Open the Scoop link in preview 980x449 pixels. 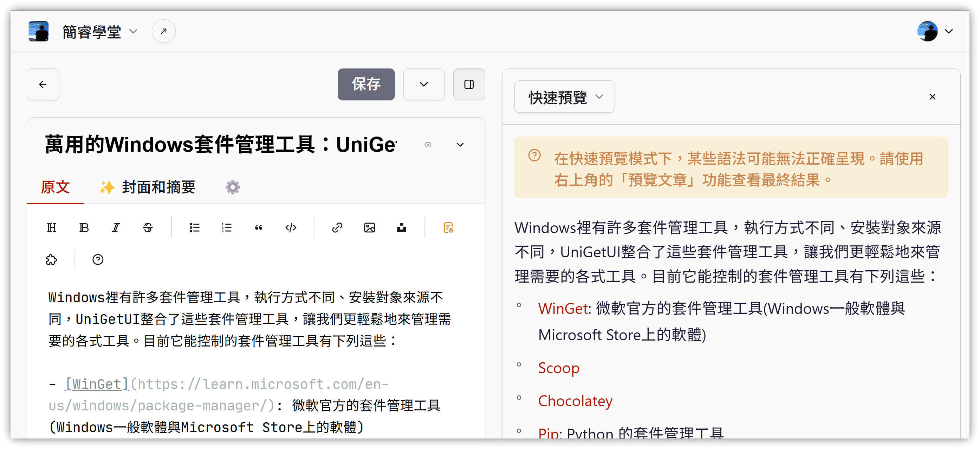[558, 368]
